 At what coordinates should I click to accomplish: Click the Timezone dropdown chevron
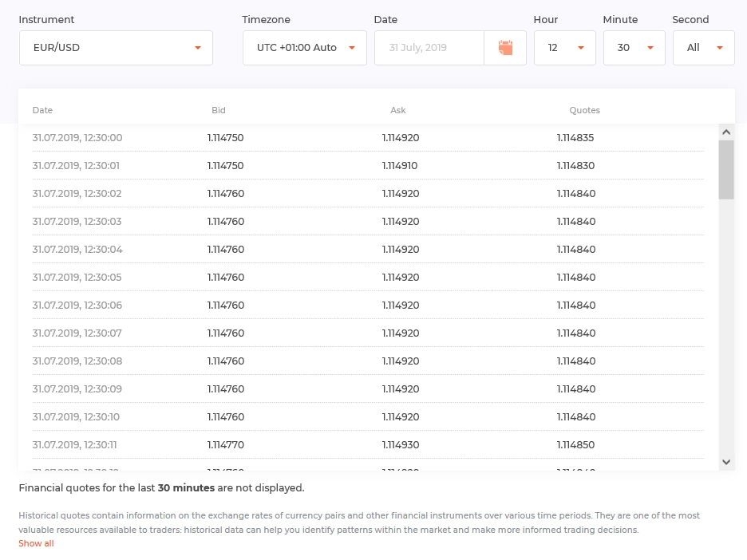click(x=351, y=48)
